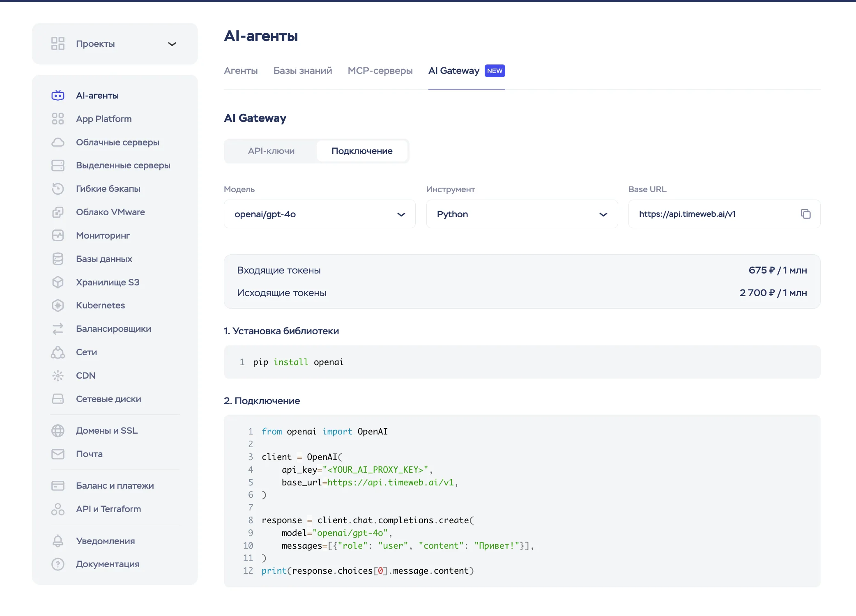
Task: Switch to the Агенты tab
Action: tap(241, 71)
